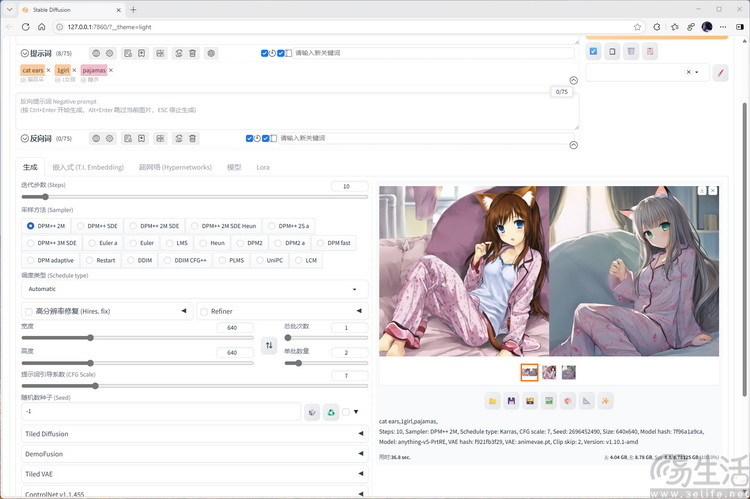Screen dimensions: 750x499
Task: Select UniPC sampler
Action: pyautogui.click(x=269, y=260)
